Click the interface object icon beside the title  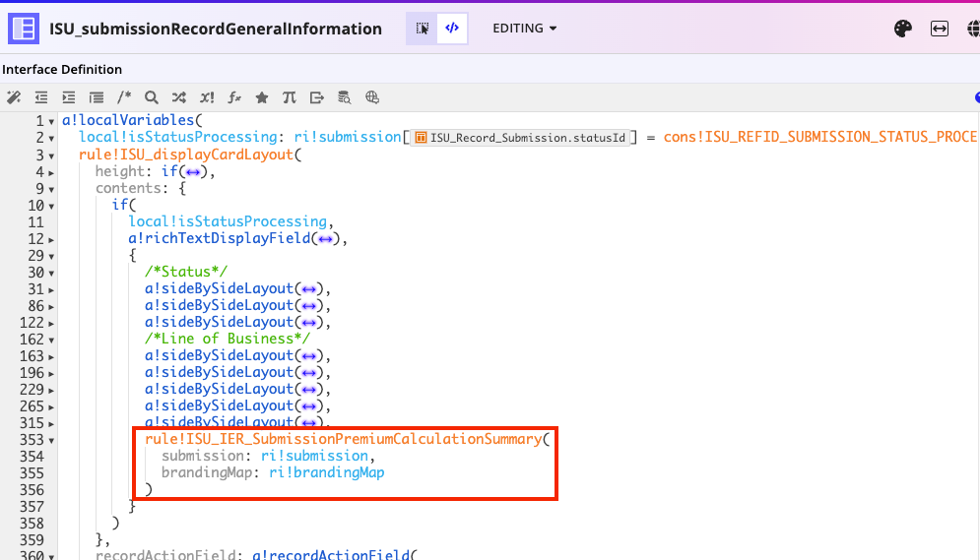point(24,29)
